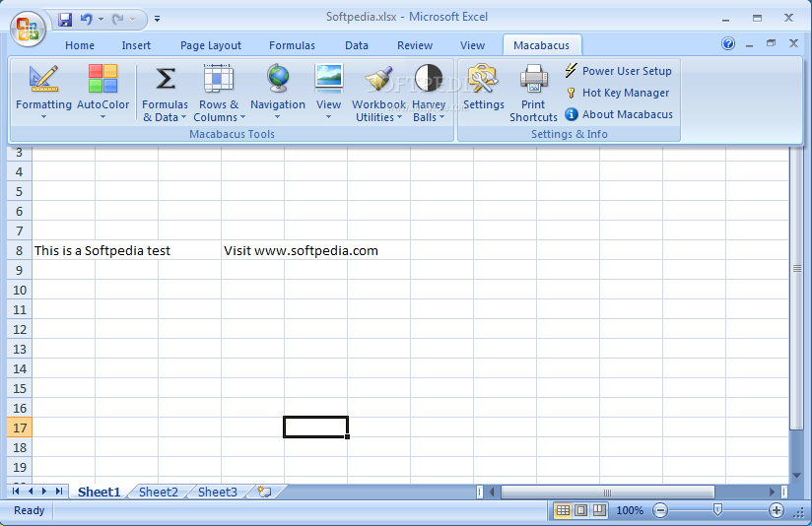Switch to the Insert ribbon tab

(136, 45)
